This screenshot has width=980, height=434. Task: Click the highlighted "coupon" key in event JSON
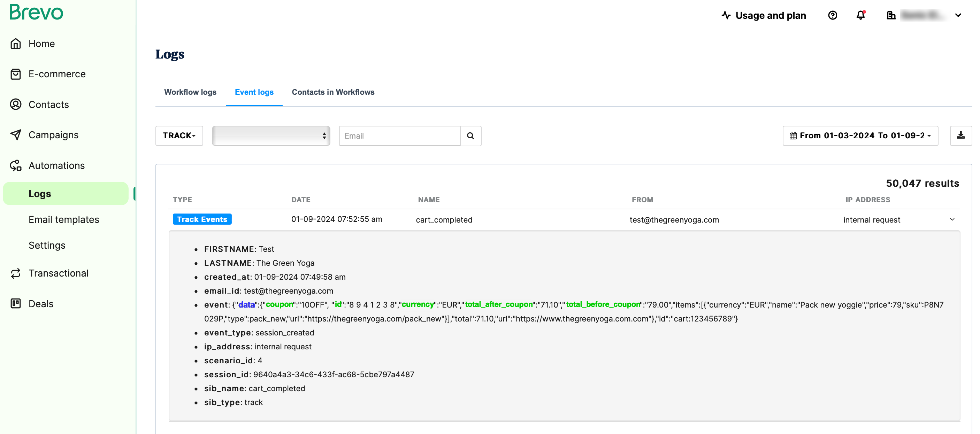[x=279, y=304]
